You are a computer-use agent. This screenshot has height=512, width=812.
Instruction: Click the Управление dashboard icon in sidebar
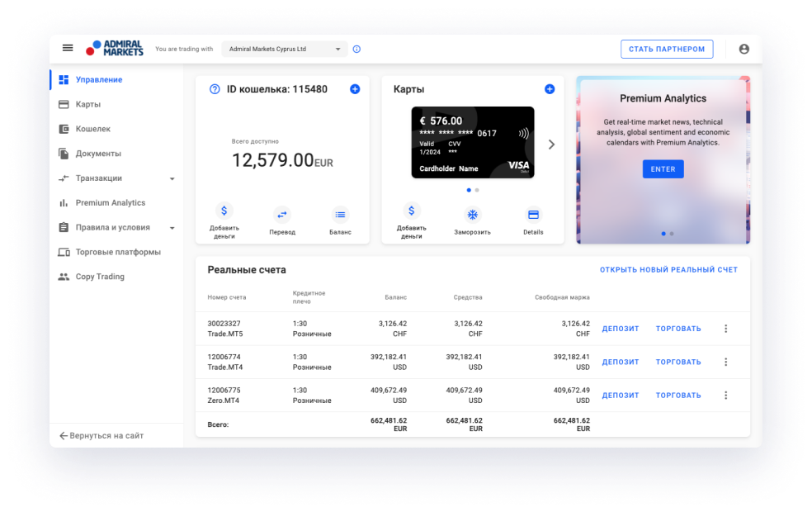pyautogui.click(x=64, y=80)
